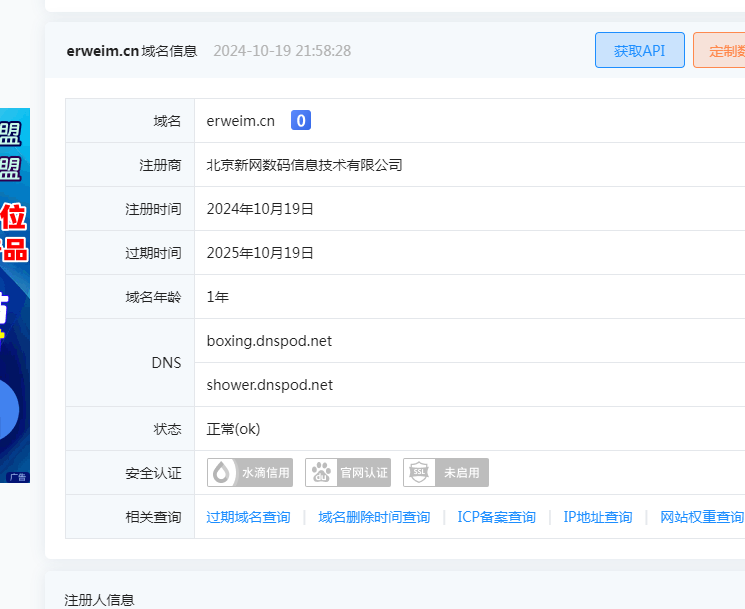Open the ICP备案查询 link
745x609 pixels.
(497, 517)
